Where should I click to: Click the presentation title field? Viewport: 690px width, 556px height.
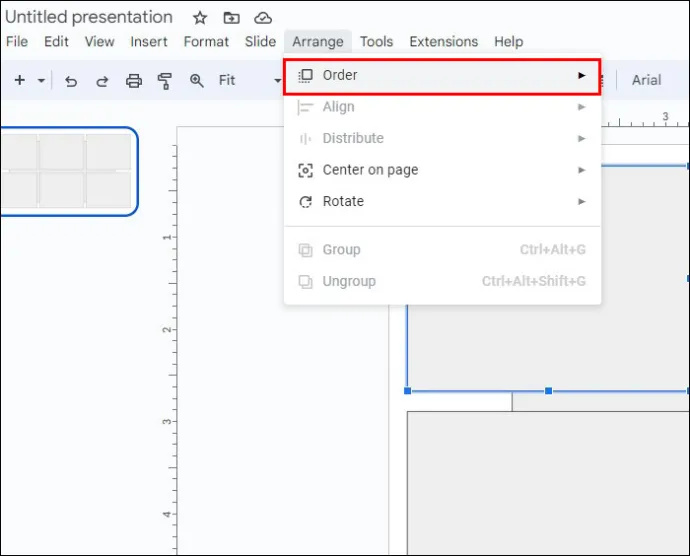click(x=88, y=17)
